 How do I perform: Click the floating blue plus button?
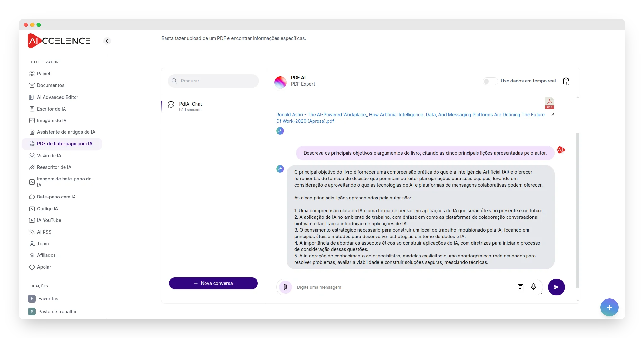coord(609,307)
